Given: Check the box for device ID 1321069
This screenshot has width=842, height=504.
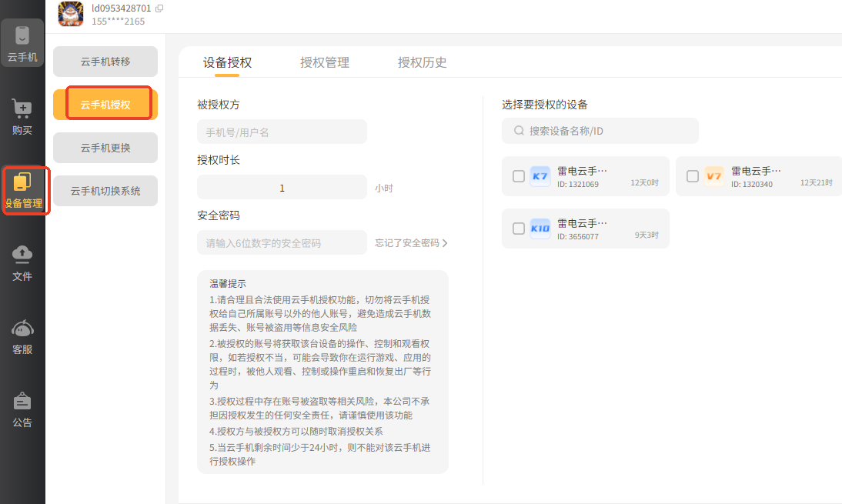Looking at the screenshot, I should coord(519,176).
